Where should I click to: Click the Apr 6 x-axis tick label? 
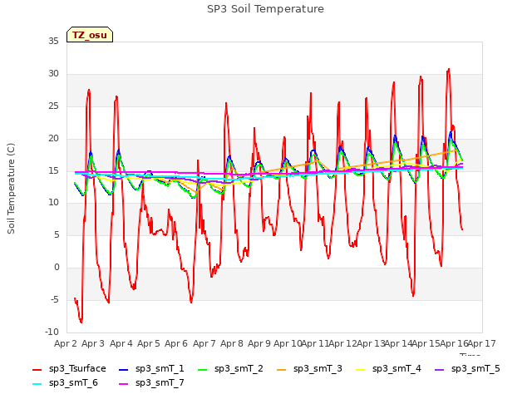pyautogui.click(x=176, y=343)
